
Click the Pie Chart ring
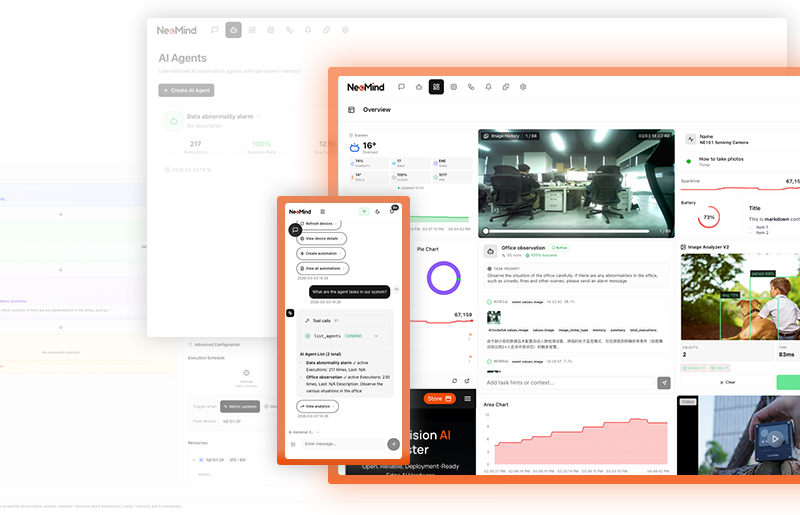point(443,278)
